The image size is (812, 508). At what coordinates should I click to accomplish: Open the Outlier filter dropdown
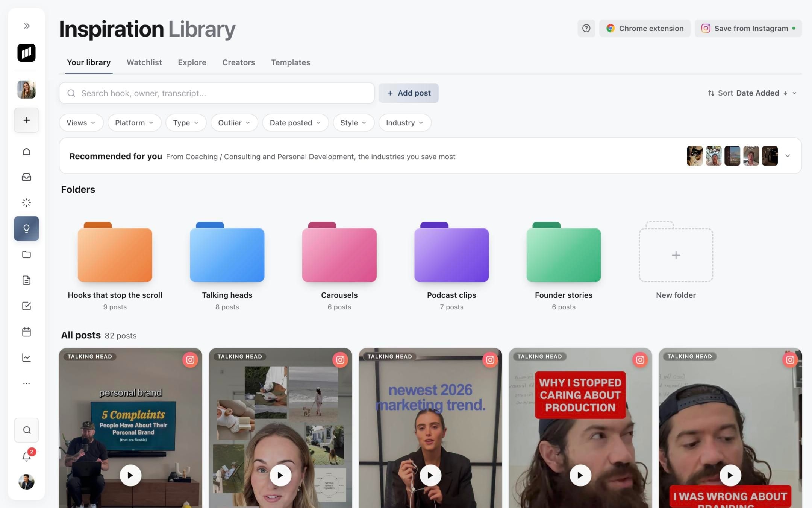pyautogui.click(x=234, y=123)
